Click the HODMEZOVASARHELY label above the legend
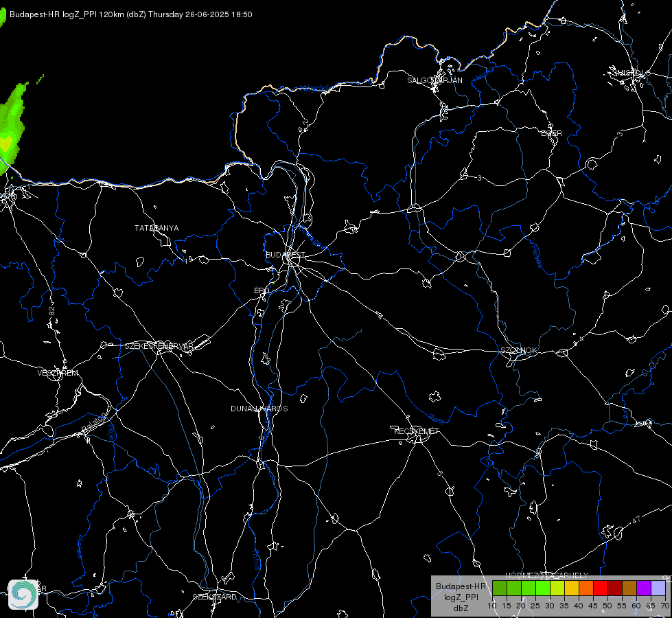672x618 pixels. 547,575
